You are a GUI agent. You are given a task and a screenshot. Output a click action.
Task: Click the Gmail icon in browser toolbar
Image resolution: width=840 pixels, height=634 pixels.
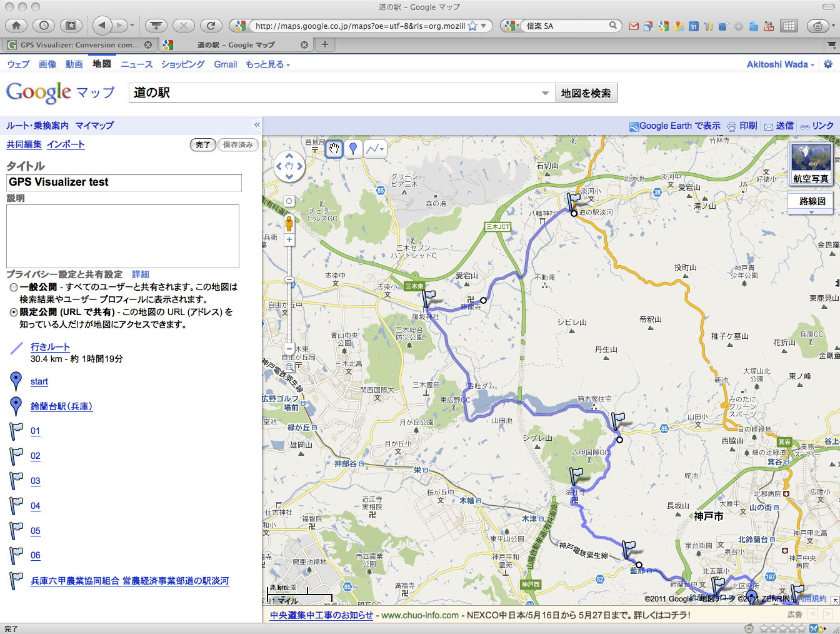tap(634, 26)
